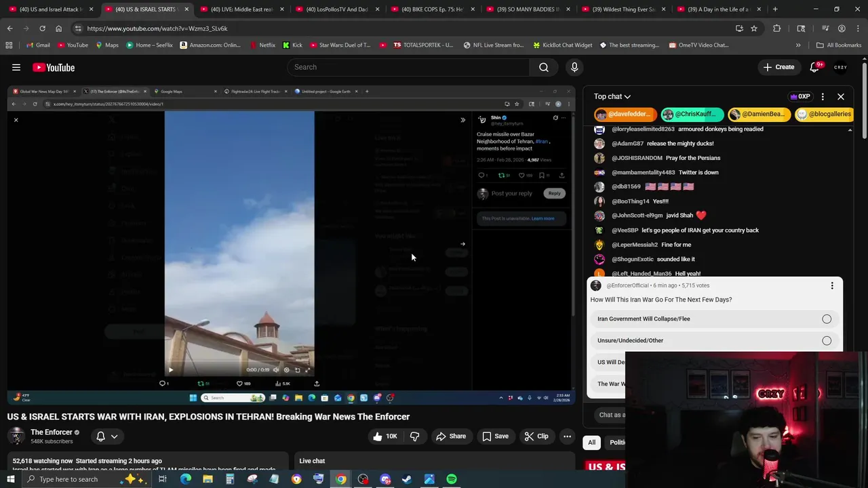Open Chrome extensions puzzle icon
Screen dimensions: 868x488
click(x=777, y=28)
